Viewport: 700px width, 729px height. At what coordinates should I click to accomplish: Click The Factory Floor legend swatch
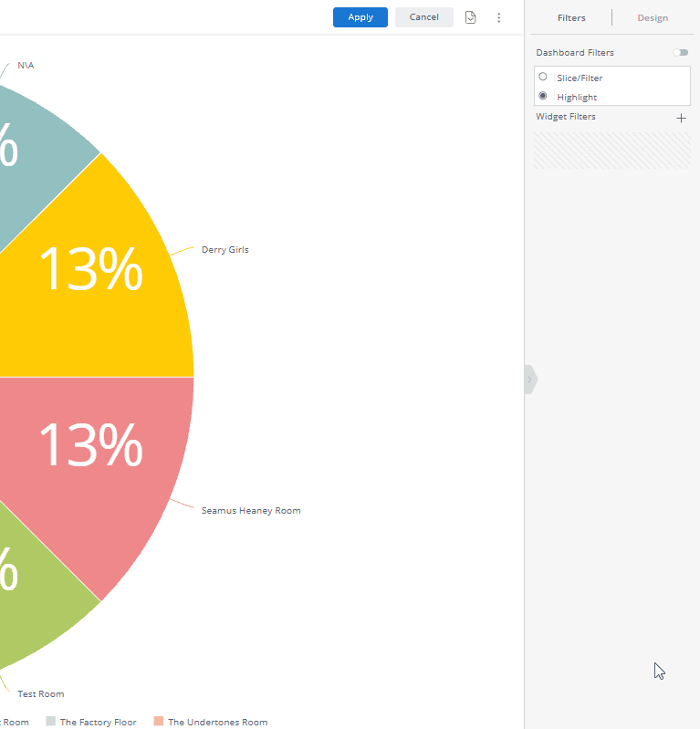51,722
